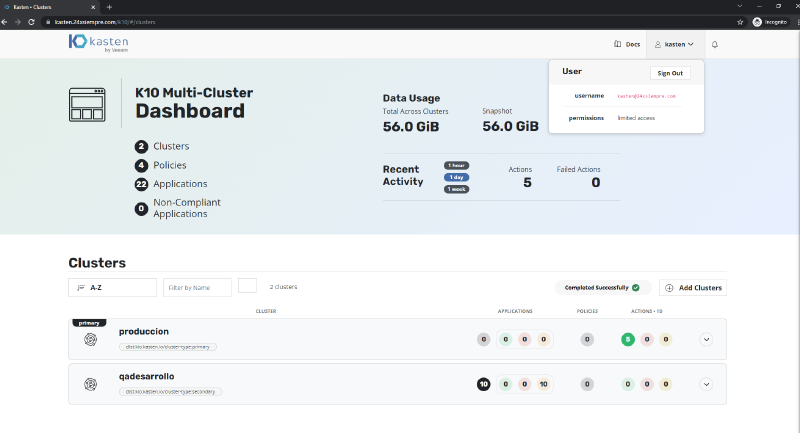Click the browser address bar
The image size is (800, 433).
388,22
